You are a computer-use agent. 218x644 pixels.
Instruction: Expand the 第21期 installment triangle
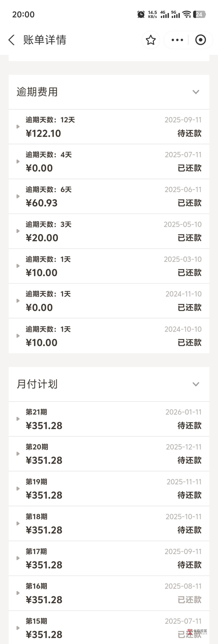pyautogui.click(x=18, y=419)
